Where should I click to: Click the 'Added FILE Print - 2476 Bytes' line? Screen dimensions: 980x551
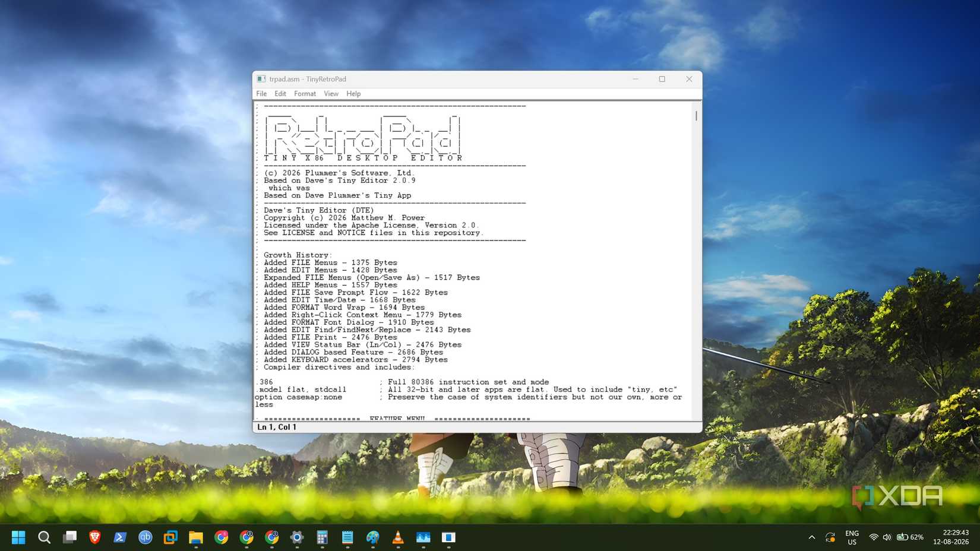coord(330,337)
